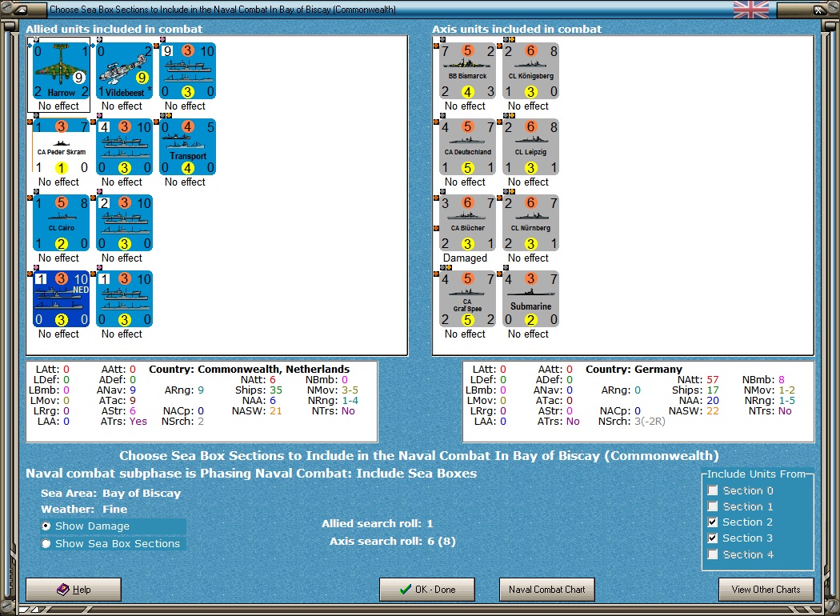Screen dimensions: 840x616
Task: Enable Section 4 checkbox
Action: [x=713, y=554]
